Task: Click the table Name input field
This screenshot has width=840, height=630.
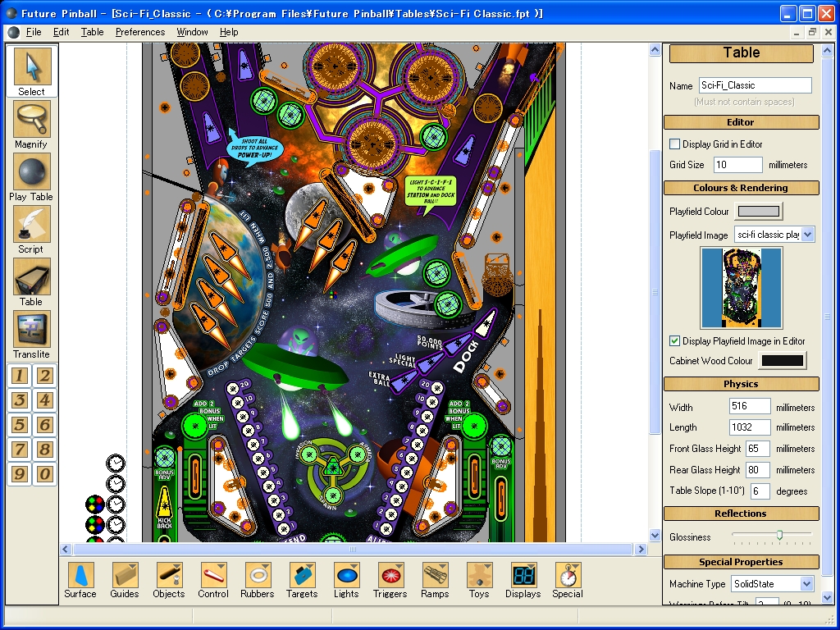Action: (756, 85)
